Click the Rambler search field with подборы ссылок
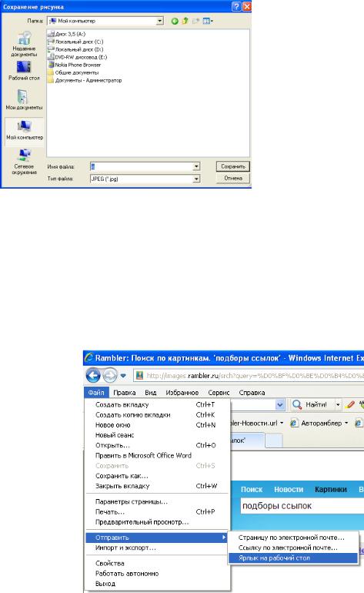The image size is (364, 593). [302, 507]
